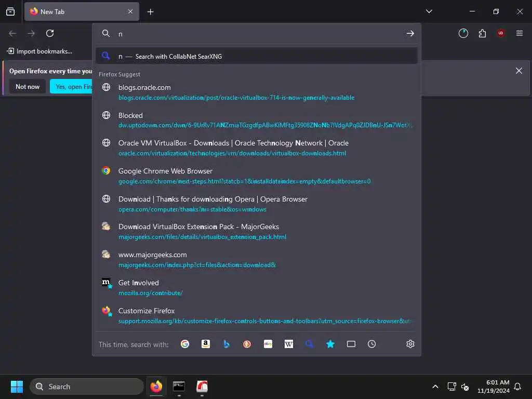
Task: Open the notifications bell icon
Action: (x=517, y=387)
